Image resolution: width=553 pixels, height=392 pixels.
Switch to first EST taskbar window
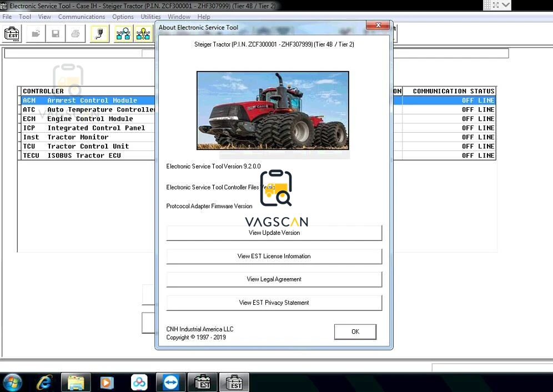(x=203, y=382)
